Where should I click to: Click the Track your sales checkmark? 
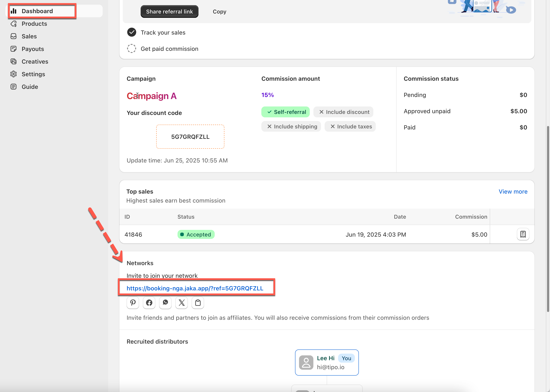point(132,32)
